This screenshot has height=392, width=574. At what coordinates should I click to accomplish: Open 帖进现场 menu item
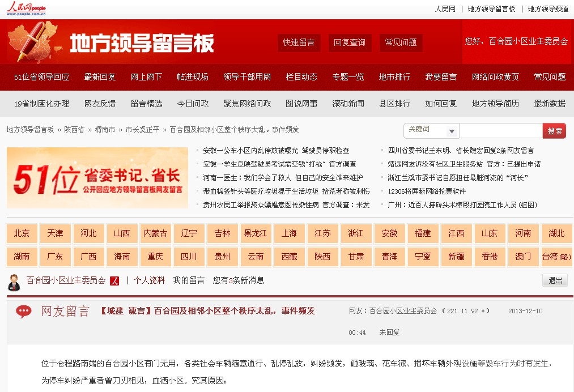pos(193,77)
